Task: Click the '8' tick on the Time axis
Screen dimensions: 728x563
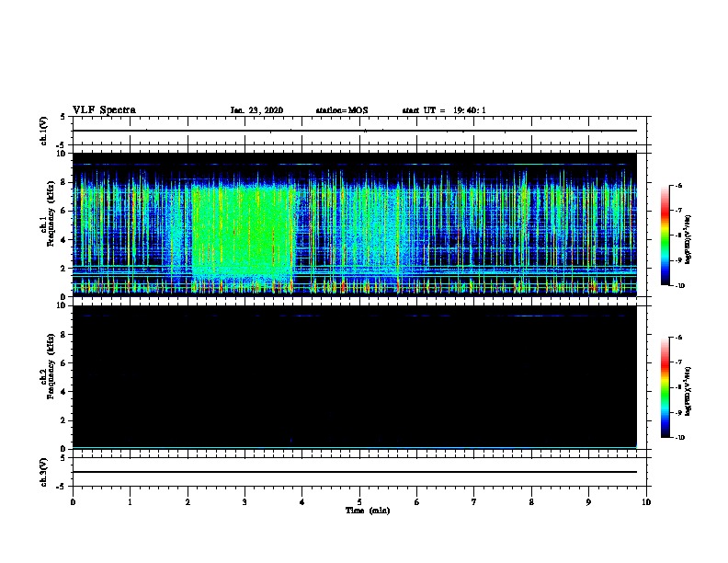Action: [531, 502]
